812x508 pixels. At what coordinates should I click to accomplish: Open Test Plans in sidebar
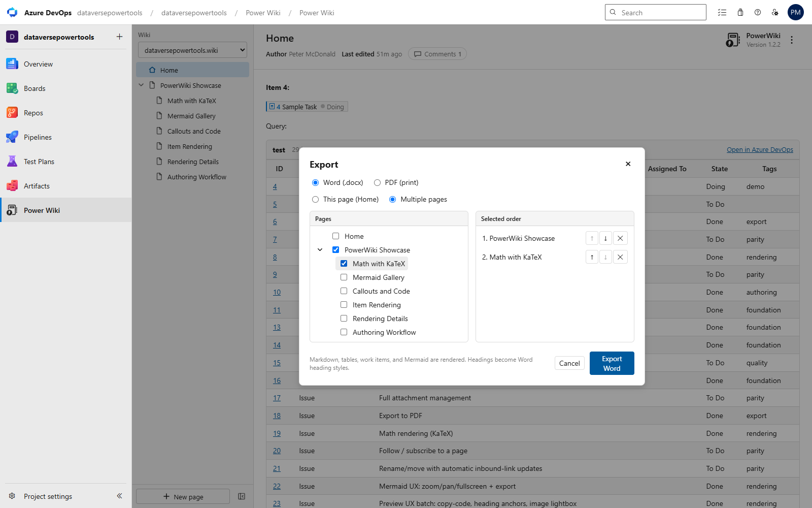click(66, 162)
